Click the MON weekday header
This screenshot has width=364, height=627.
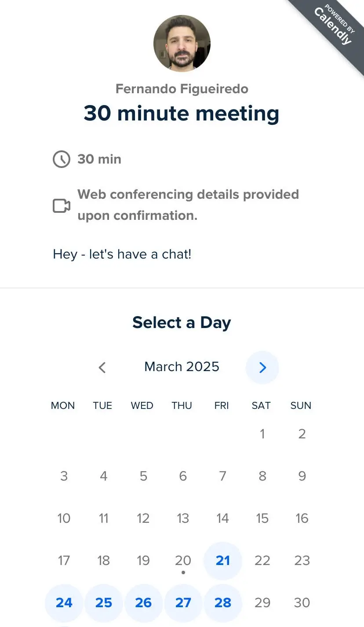coord(63,405)
